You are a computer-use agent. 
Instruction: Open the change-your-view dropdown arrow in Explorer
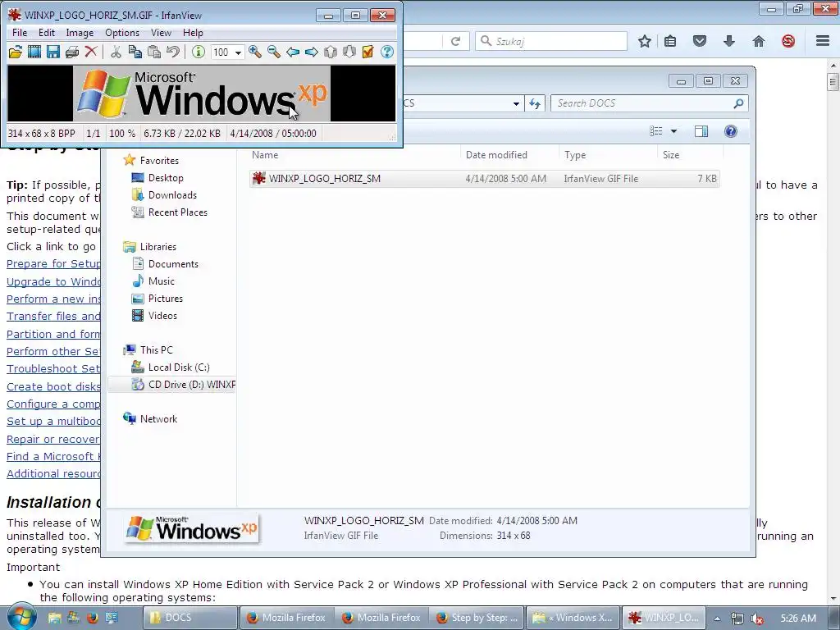click(x=674, y=131)
